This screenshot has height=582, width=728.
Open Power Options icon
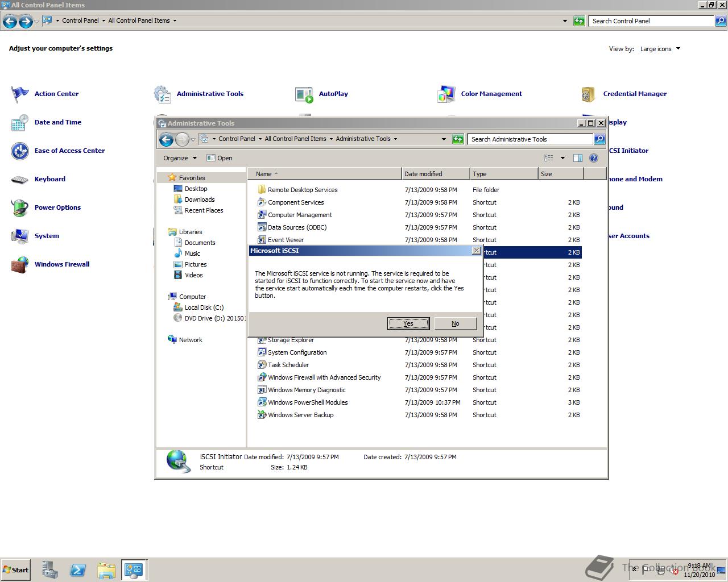[20, 207]
